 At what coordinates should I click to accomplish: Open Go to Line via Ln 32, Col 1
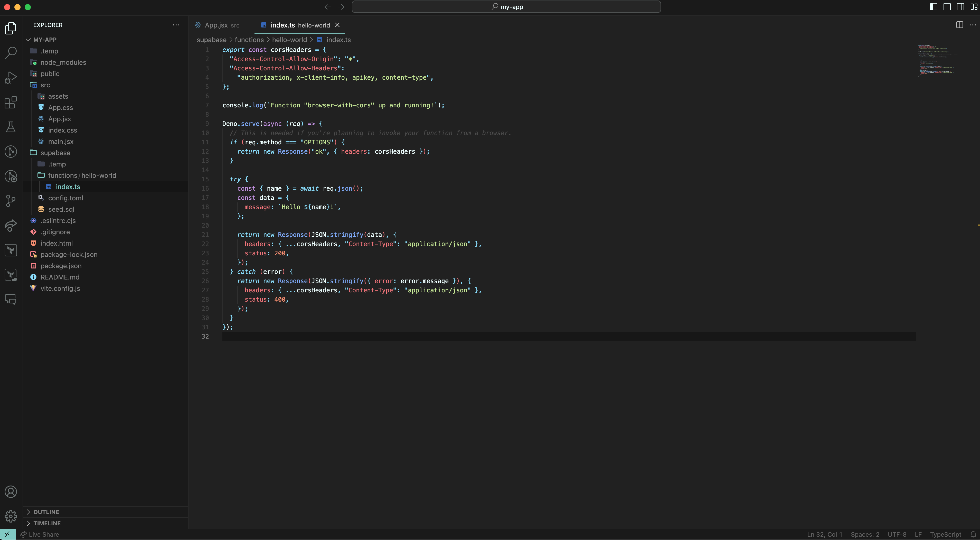(824, 534)
